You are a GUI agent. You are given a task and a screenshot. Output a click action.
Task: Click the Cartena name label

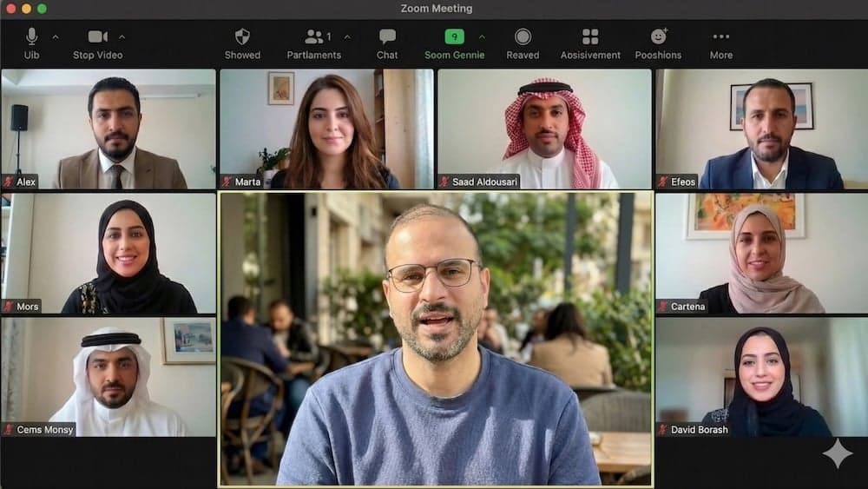(x=688, y=307)
